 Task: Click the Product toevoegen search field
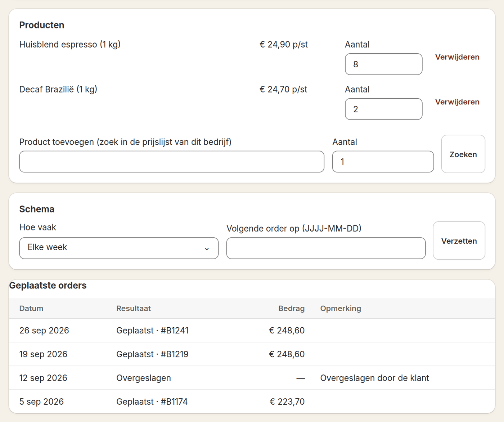tap(172, 162)
